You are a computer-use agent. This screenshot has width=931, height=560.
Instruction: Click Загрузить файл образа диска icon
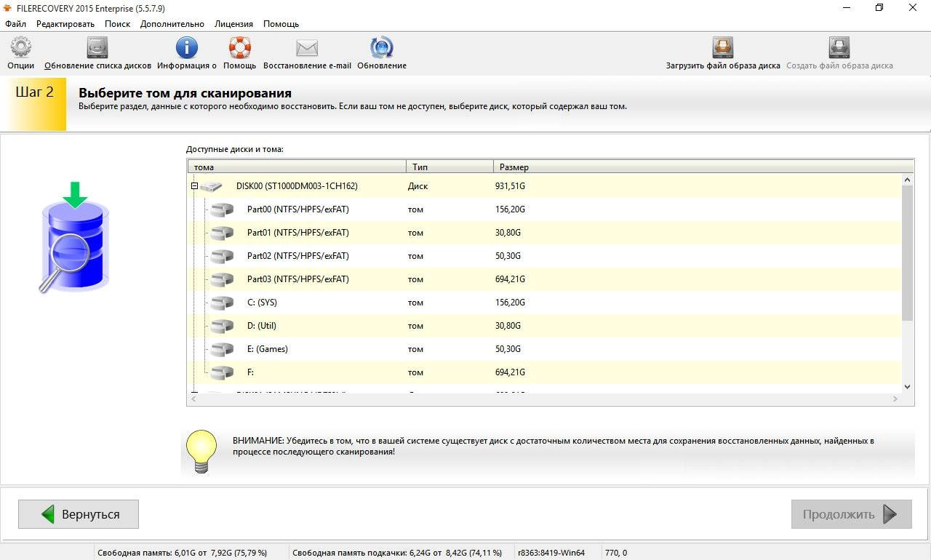(723, 48)
